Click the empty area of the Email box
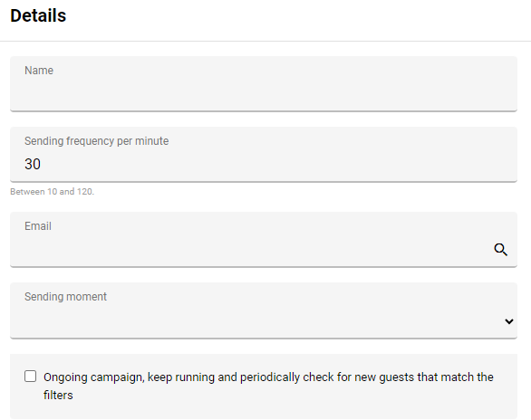 point(251,250)
